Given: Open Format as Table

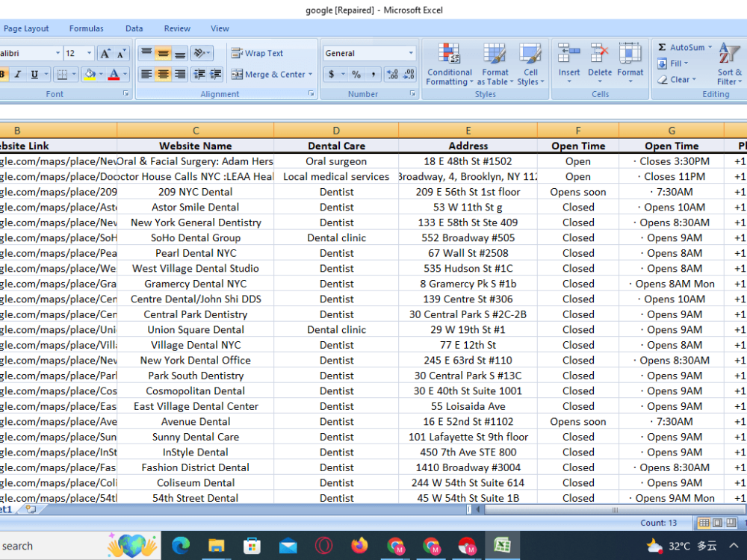Looking at the screenshot, I should (x=495, y=64).
